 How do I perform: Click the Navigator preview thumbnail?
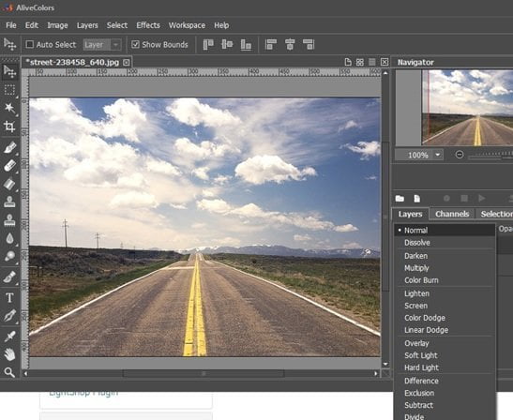click(468, 108)
